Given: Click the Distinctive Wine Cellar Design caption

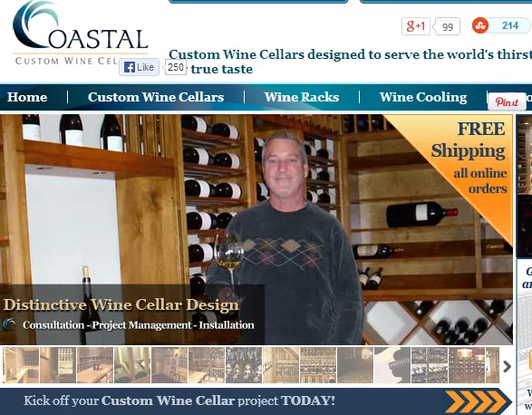Looking at the screenshot, I should coord(121,304).
